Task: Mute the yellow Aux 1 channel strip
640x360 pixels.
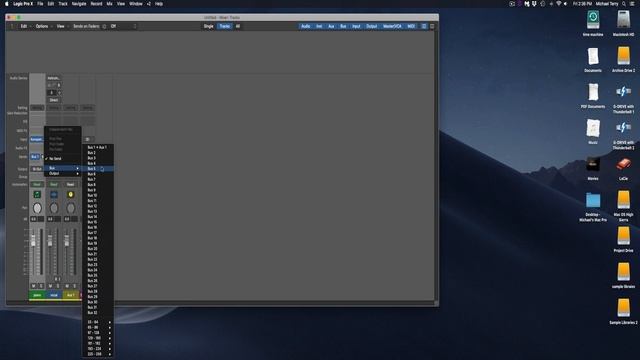Action: click(x=67, y=286)
